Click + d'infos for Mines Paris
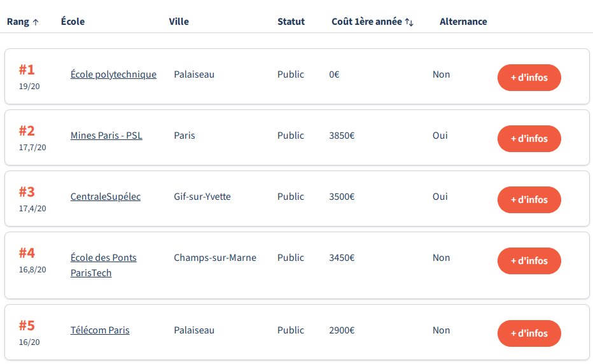 [529, 139]
